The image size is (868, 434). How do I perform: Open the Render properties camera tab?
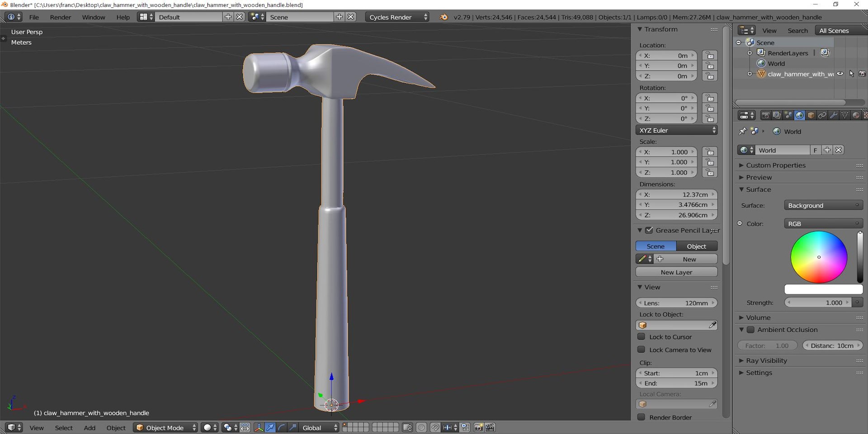click(765, 115)
